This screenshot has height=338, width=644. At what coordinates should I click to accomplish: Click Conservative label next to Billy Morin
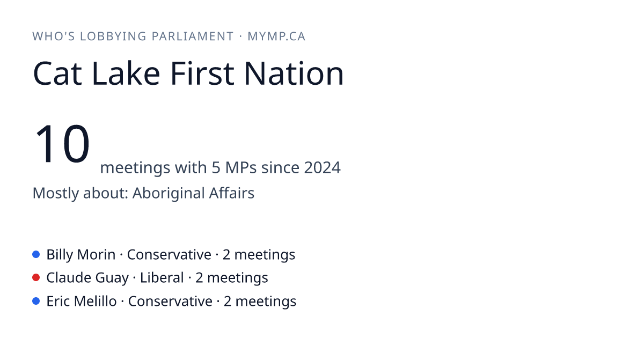(x=169, y=254)
